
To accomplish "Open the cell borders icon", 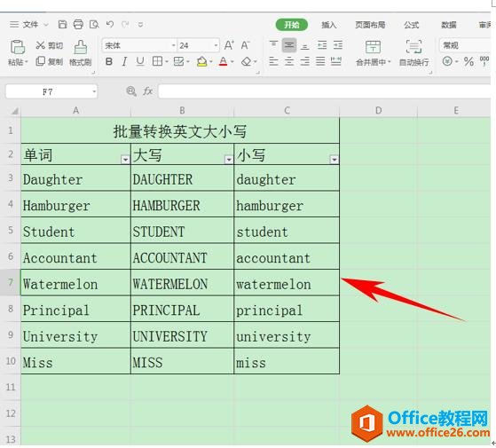I will [157, 61].
